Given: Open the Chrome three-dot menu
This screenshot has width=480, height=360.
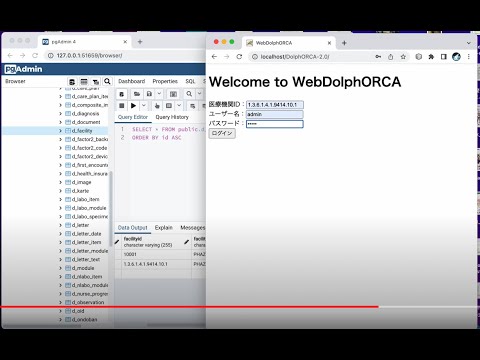Looking at the screenshot, I should (x=469, y=57).
